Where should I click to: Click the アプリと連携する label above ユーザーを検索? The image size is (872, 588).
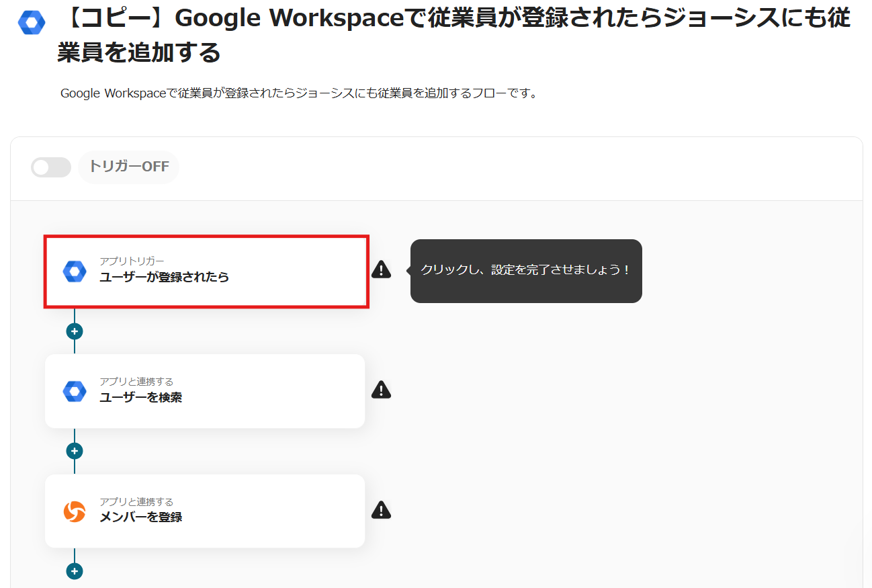[136, 382]
